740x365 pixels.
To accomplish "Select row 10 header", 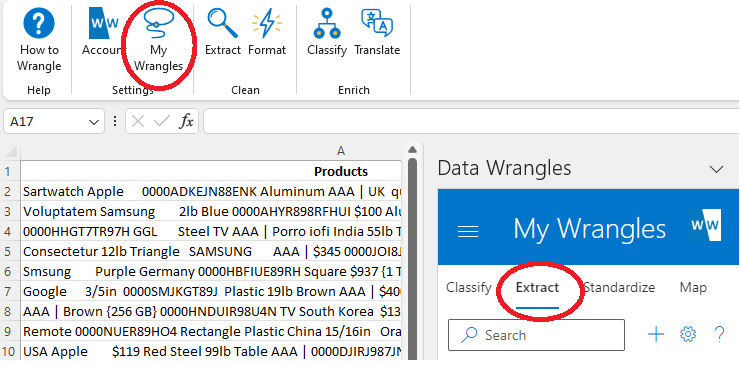I will click(x=9, y=352).
